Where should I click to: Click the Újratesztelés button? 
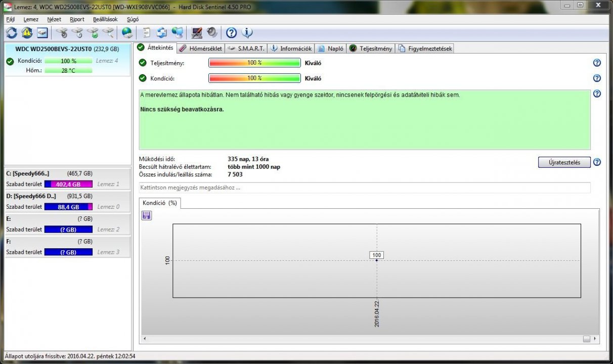pos(564,162)
